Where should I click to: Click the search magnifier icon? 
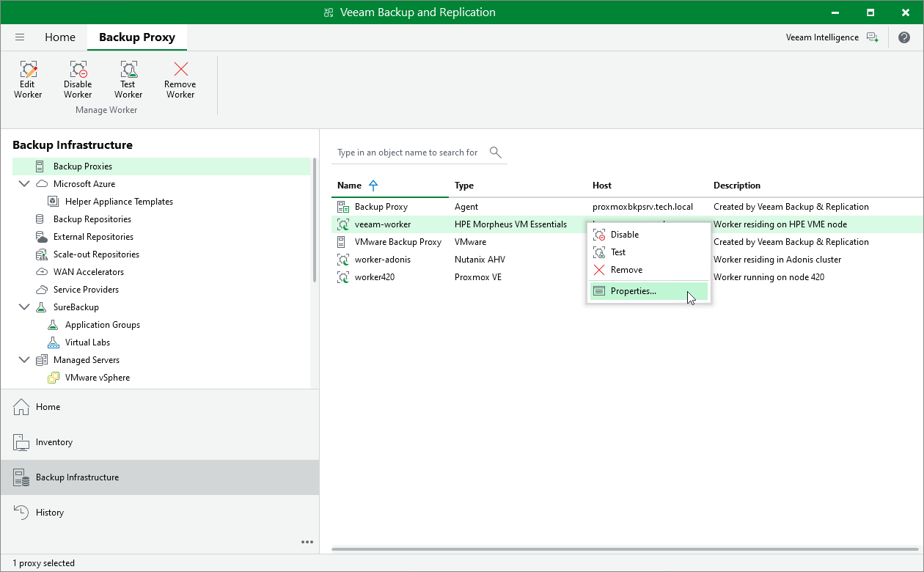pos(496,153)
